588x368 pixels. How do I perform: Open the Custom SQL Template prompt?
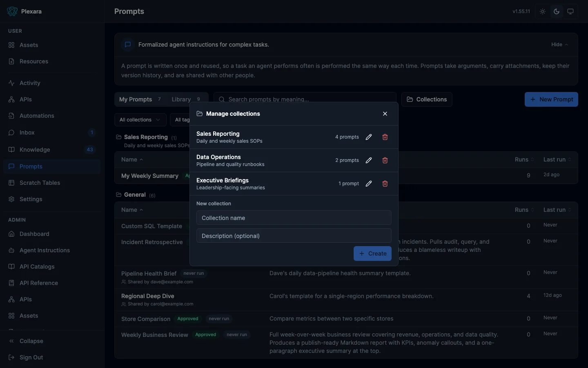coord(151,226)
